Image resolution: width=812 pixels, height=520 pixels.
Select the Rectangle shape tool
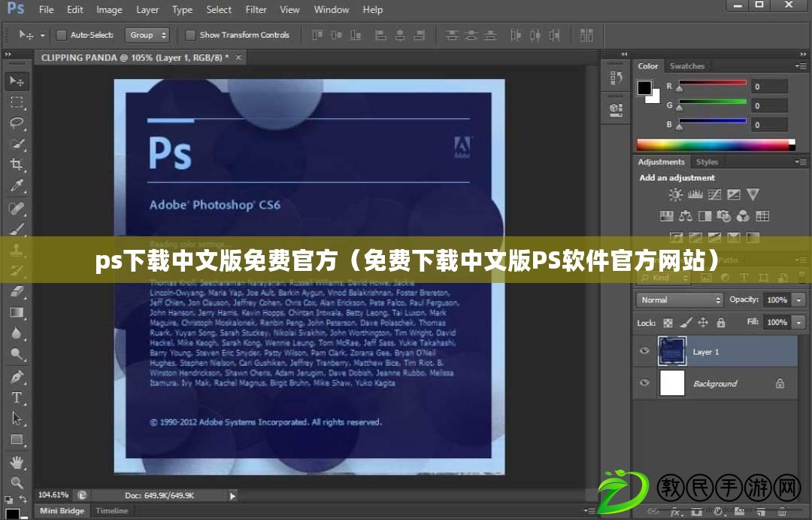point(17,439)
